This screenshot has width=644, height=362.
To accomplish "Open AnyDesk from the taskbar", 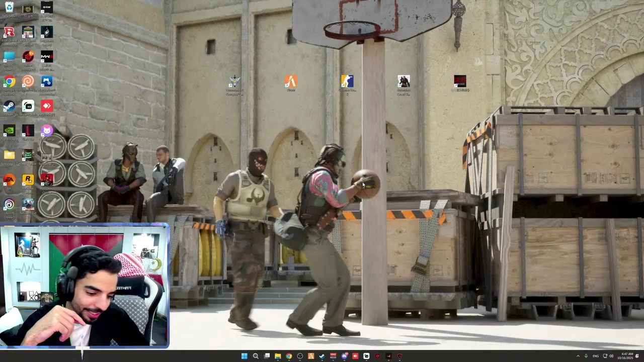I will (x=355, y=356).
